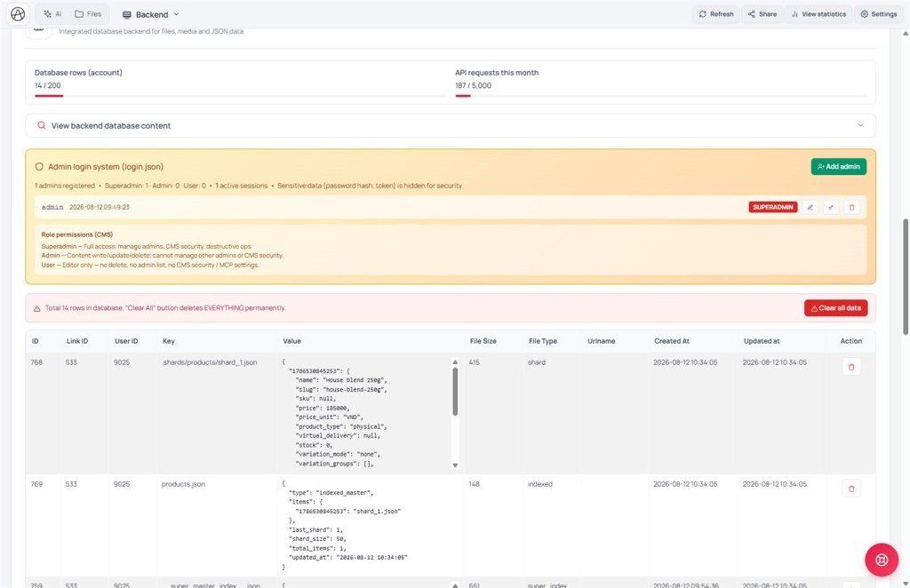
Task: Click the Updated at column header
Action: [x=762, y=341]
